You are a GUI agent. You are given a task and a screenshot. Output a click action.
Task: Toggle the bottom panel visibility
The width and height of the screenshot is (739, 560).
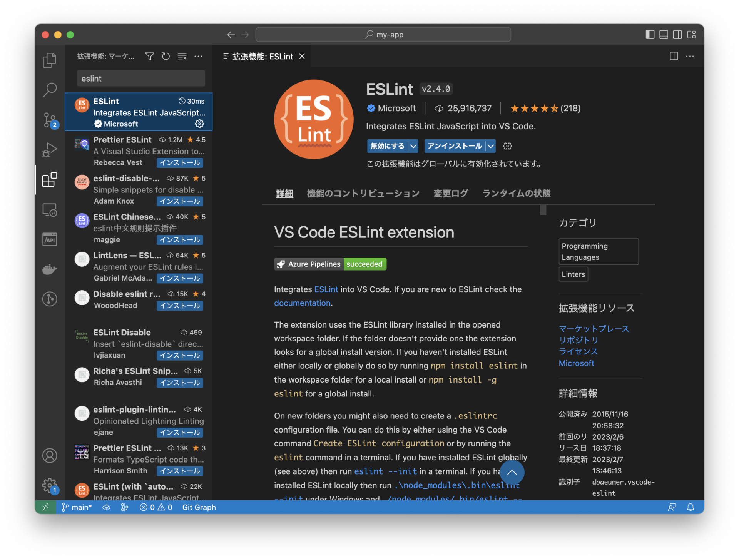point(663,34)
